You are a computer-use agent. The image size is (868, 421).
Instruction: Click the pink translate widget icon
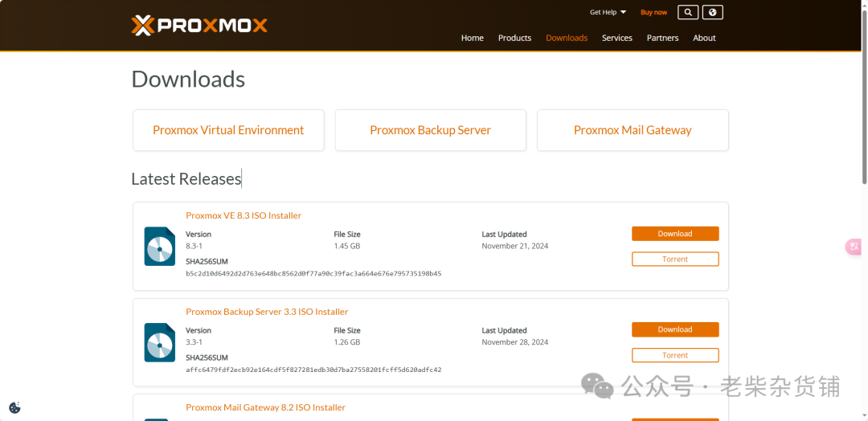coord(854,247)
